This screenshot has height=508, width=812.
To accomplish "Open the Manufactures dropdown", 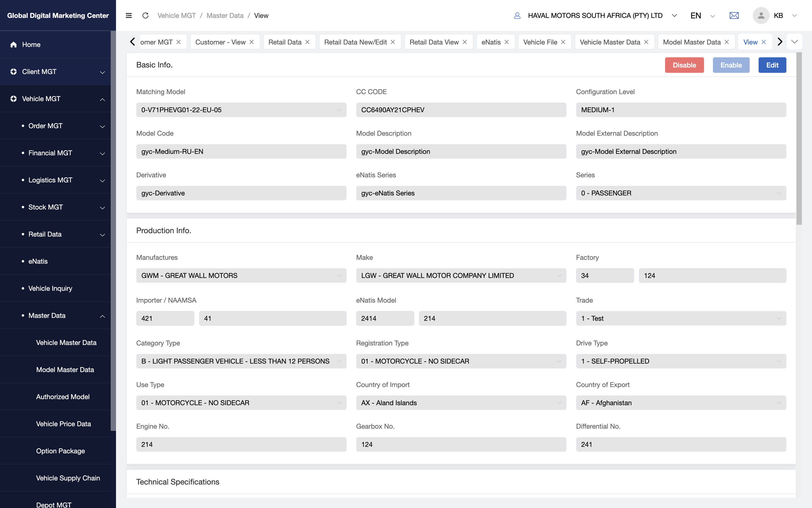I will tap(241, 276).
